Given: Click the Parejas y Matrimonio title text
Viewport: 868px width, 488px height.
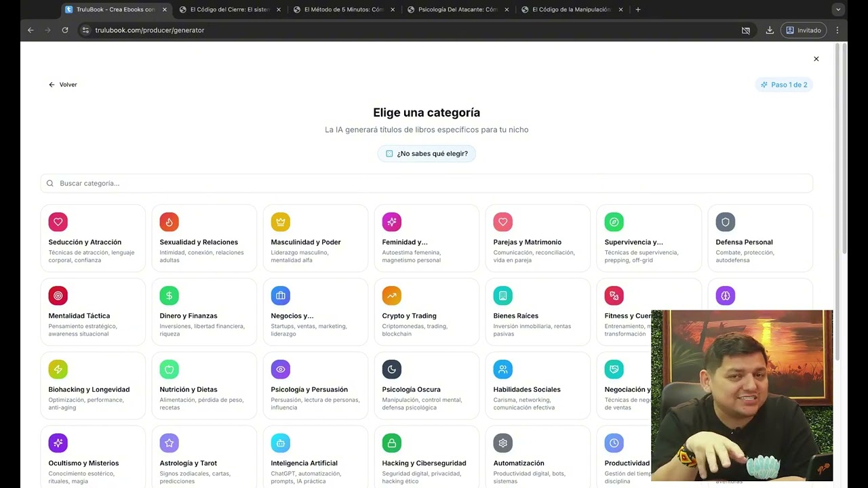Looking at the screenshot, I should 527,242.
